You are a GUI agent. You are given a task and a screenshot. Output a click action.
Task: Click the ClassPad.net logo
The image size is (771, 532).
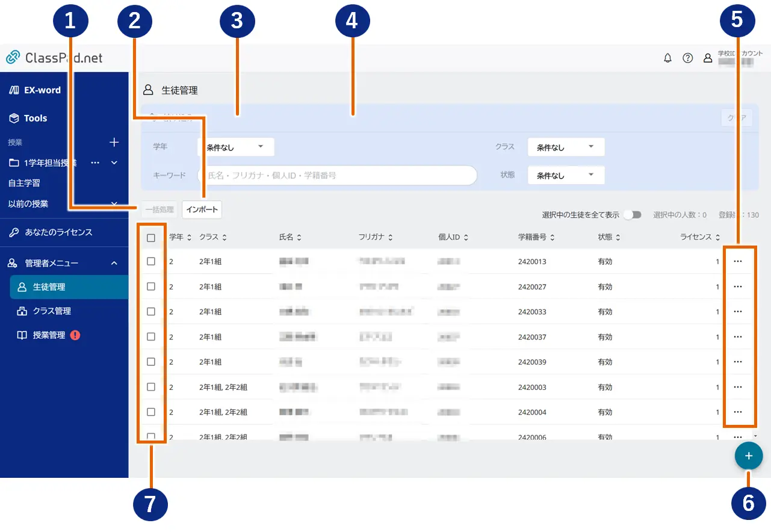(54, 58)
